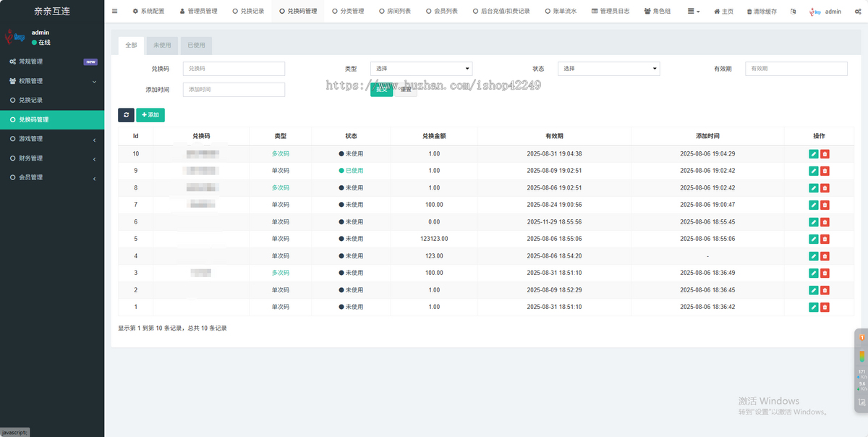Click the green 添加 button
868x437 pixels.
[150, 115]
